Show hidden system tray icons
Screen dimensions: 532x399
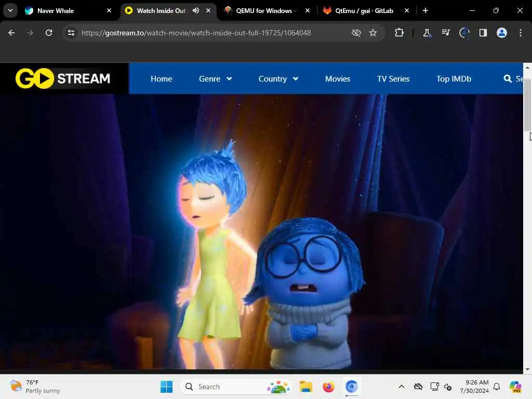pos(402,387)
